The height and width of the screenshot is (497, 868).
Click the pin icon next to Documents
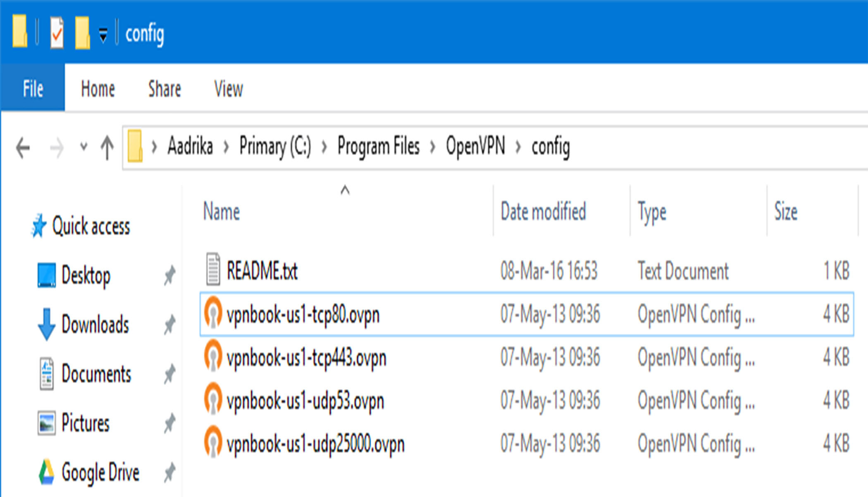(x=169, y=374)
